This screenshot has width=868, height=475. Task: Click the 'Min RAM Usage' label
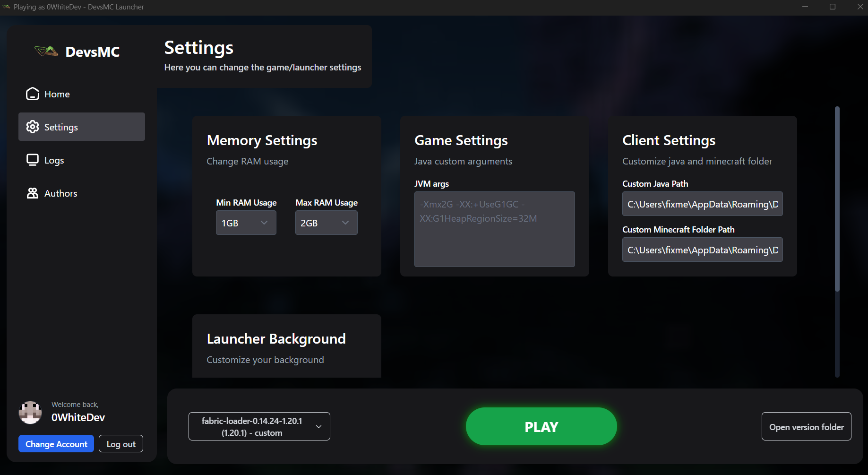pos(247,203)
